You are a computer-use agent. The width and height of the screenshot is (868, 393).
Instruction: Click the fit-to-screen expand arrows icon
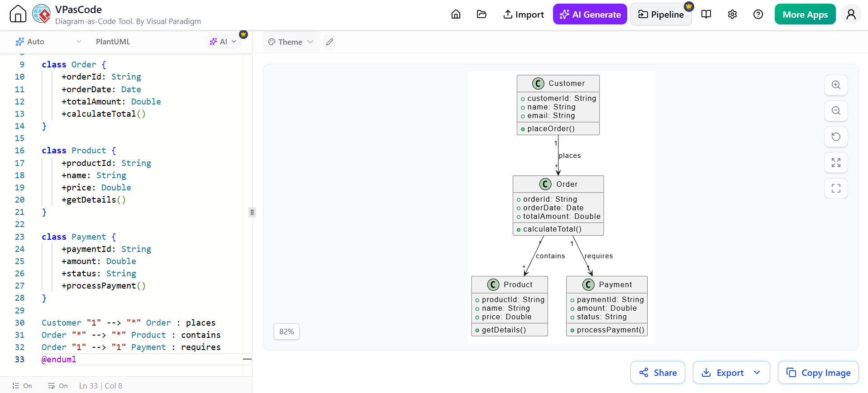[x=836, y=162]
